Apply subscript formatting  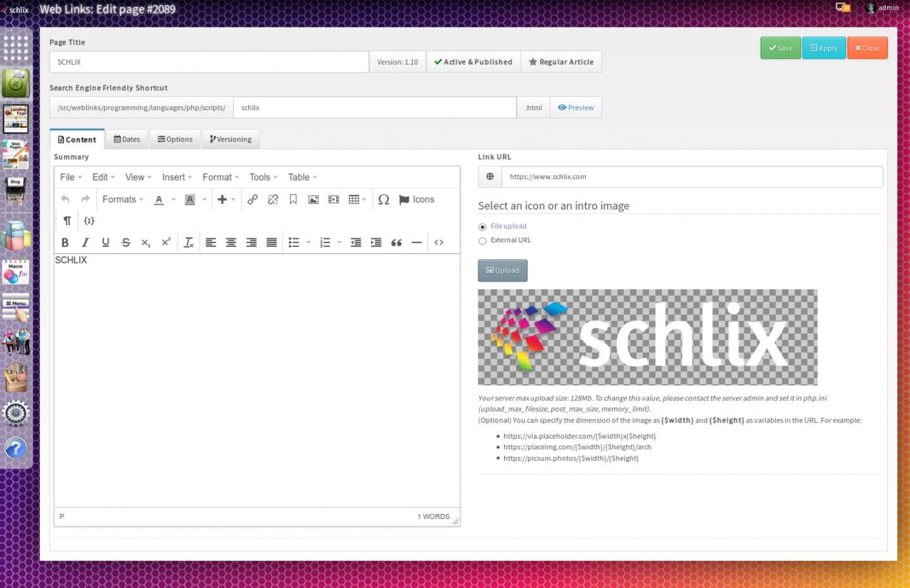(x=146, y=242)
